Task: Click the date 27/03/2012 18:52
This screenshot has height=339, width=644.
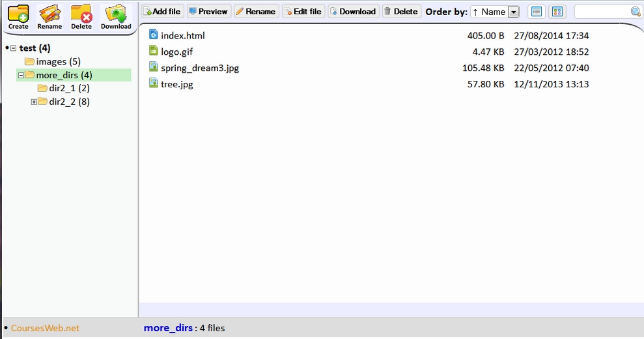Action: click(x=551, y=52)
